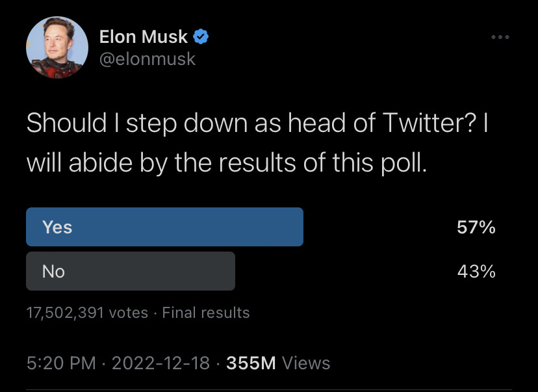Click the 2022-12-18 date
Viewport: 538px width, 392px height.
[x=160, y=363]
